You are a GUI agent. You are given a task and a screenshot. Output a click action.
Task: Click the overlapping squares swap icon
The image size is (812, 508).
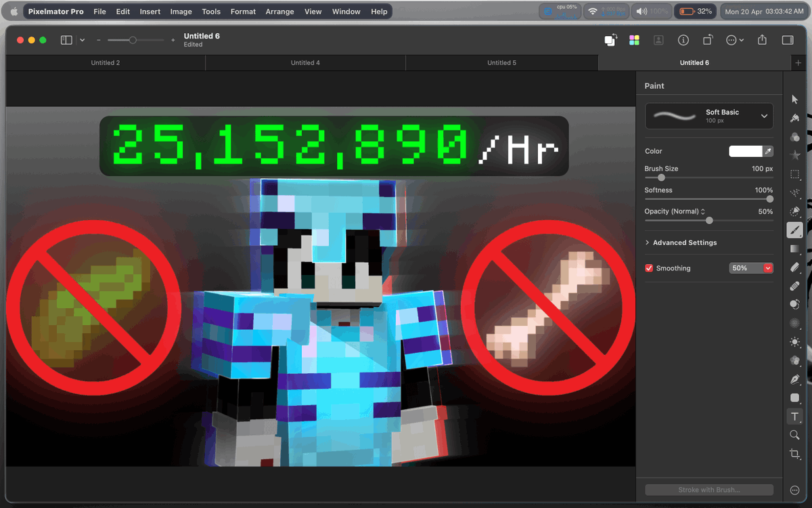(x=610, y=40)
